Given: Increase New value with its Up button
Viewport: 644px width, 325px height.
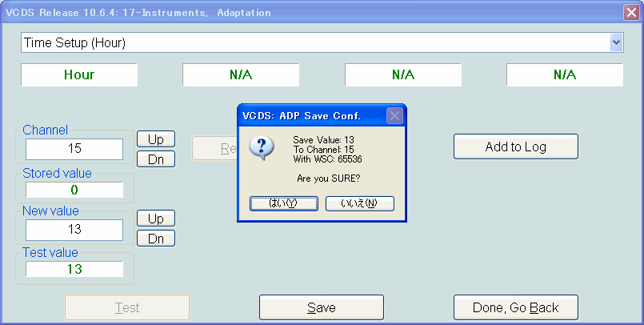Looking at the screenshot, I should point(156,219).
